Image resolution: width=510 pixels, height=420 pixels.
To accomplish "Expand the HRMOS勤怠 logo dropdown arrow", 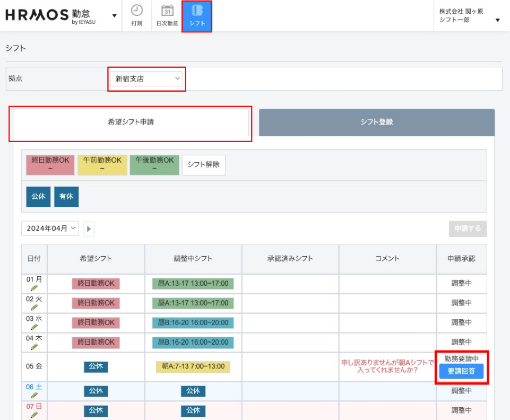I will coord(114,15).
